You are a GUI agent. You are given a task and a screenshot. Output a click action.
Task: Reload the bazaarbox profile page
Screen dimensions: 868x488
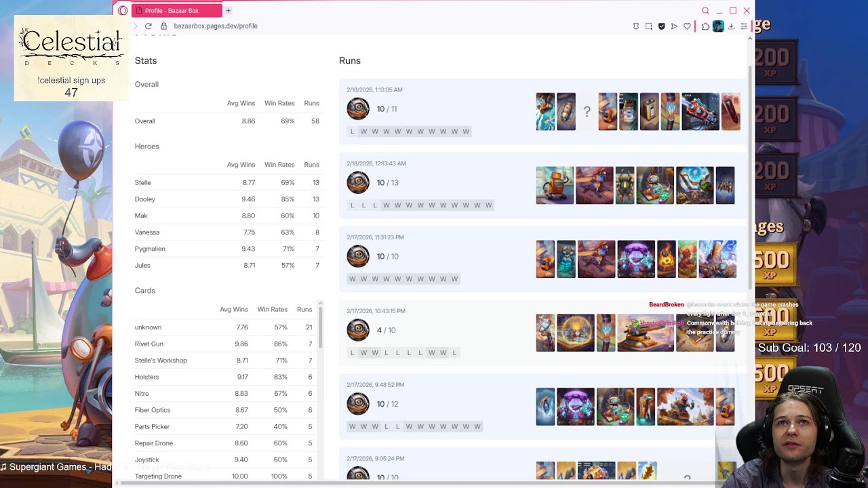(x=148, y=26)
